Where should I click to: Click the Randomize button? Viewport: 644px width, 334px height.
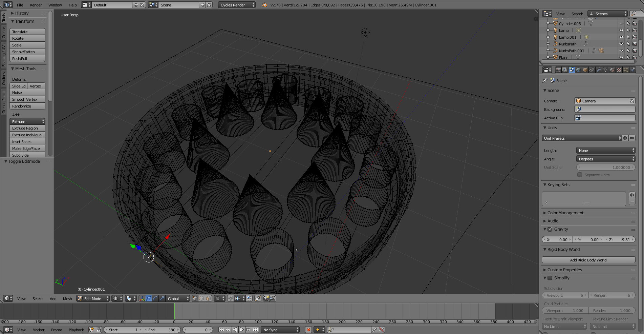click(x=27, y=106)
